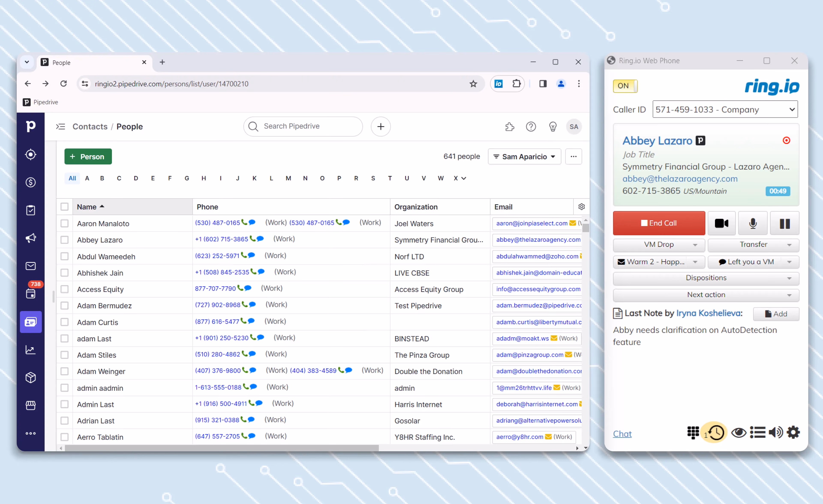Click video camera button in Ring.io phone
The height and width of the screenshot is (504, 823).
click(x=721, y=223)
